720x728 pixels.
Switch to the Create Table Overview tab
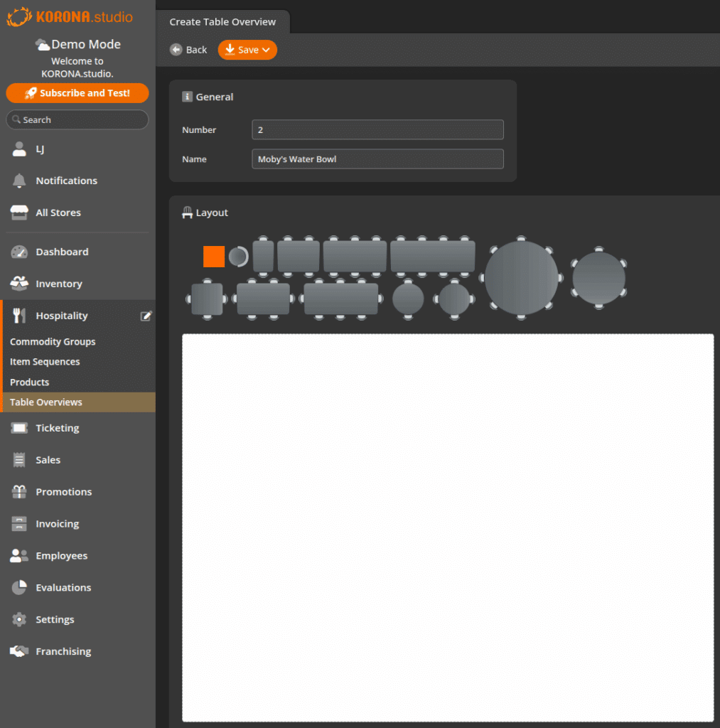pyautogui.click(x=222, y=22)
